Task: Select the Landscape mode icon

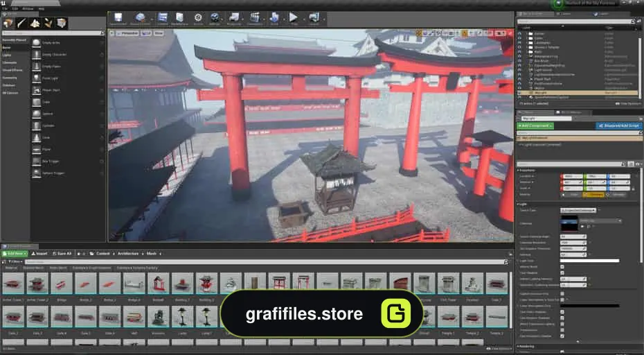Action: click(35, 23)
